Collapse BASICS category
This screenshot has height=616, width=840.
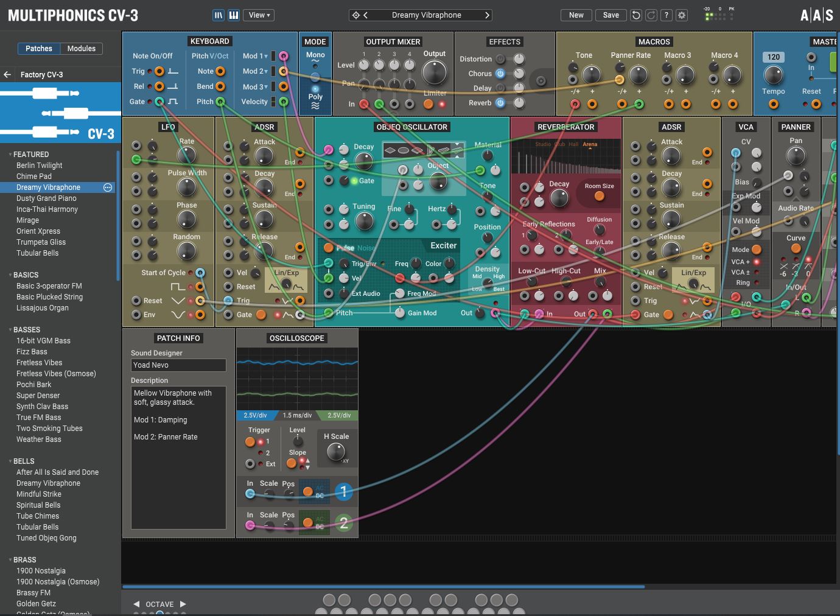click(10, 275)
